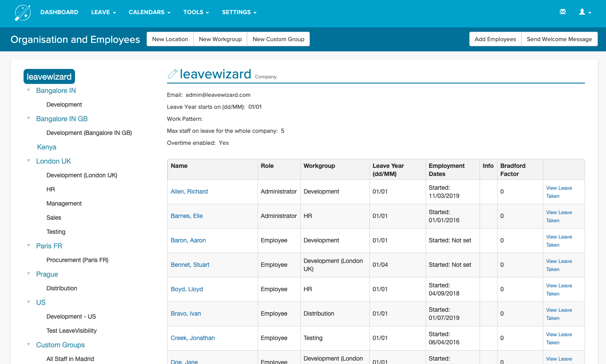Click the user profile icon
Viewport: 606px width, 364px height.
582,12
